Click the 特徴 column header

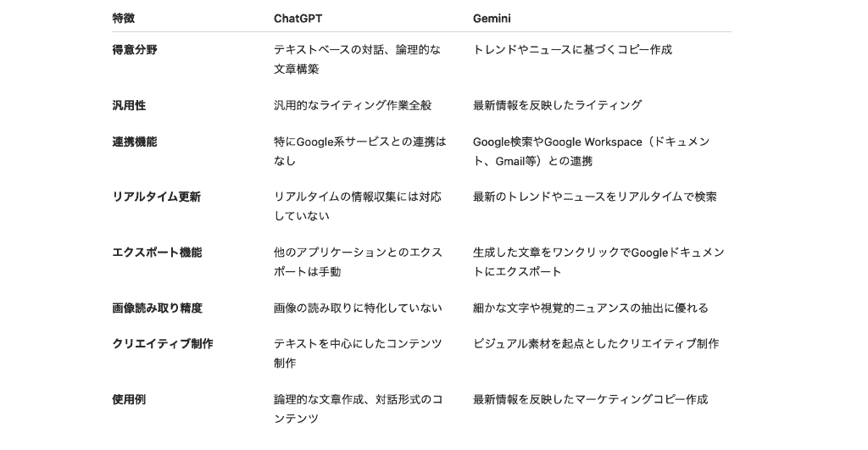pos(124,19)
